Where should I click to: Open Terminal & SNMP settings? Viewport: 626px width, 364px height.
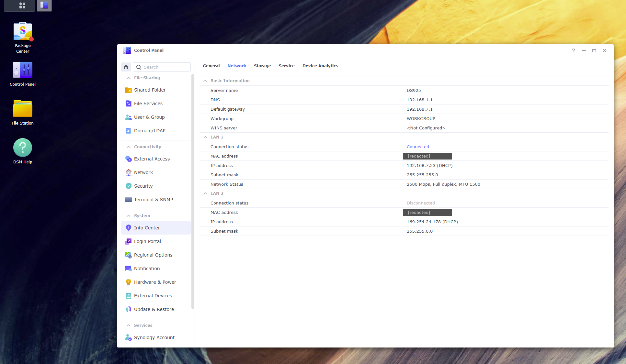[x=154, y=199]
